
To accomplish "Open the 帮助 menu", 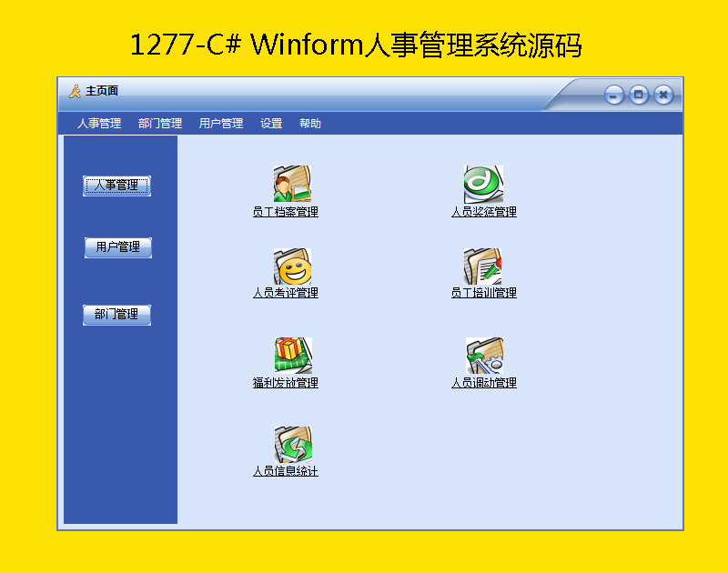I will (309, 124).
